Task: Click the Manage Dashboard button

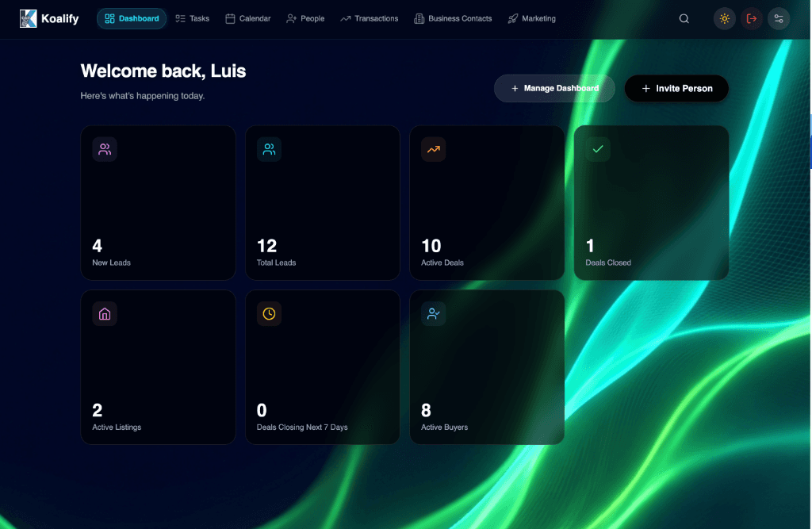Action: click(x=554, y=88)
